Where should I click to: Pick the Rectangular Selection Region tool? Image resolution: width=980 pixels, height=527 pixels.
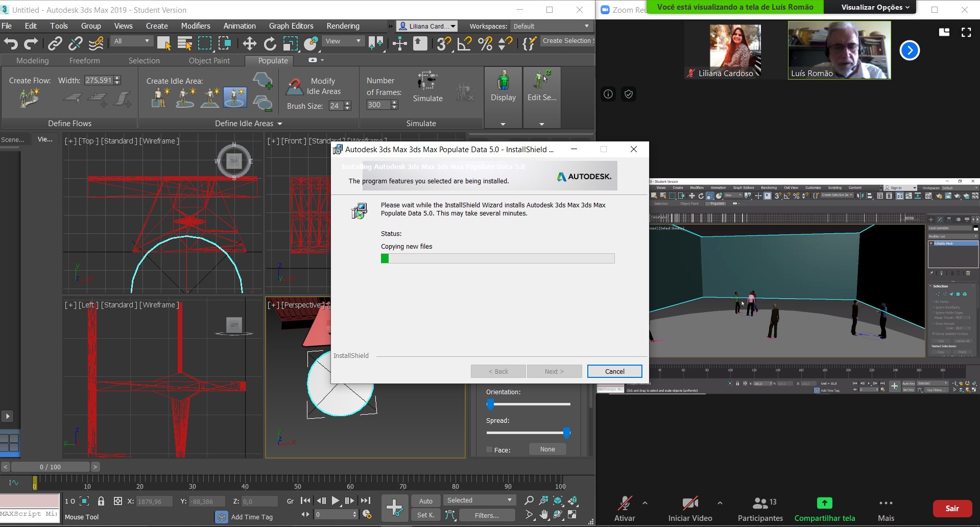tap(205, 44)
